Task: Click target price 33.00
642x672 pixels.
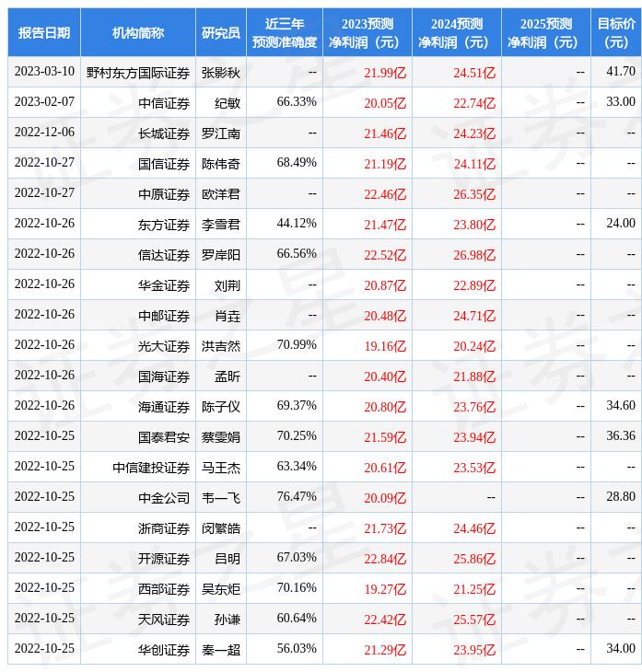Action: click(x=621, y=101)
